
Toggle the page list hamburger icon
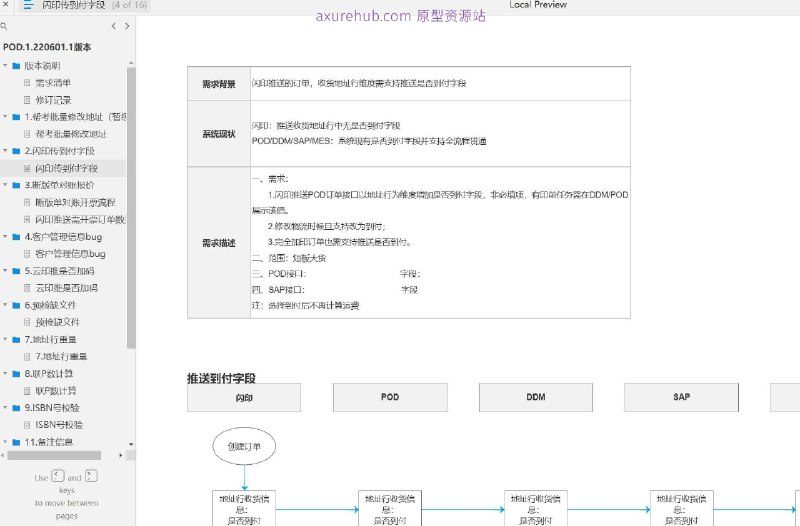point(28,5)
